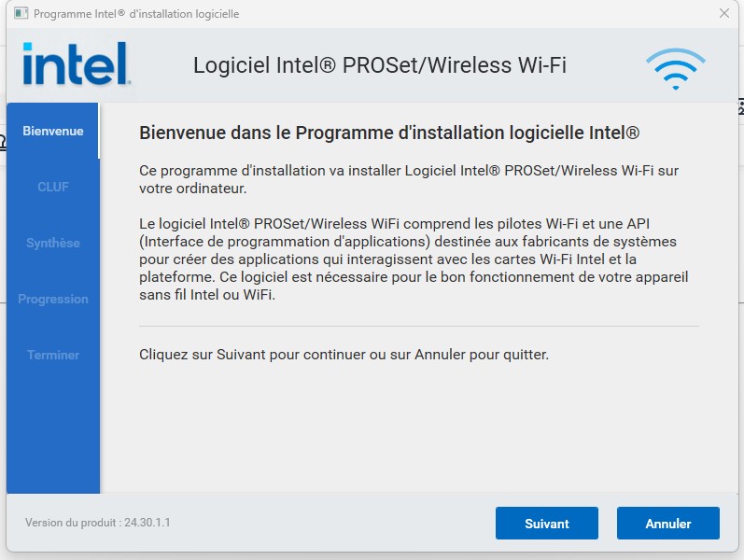
Task: Click the Cliquez sur Suivant instruction line
Action: pyautogui.click(x=344, y=355)
